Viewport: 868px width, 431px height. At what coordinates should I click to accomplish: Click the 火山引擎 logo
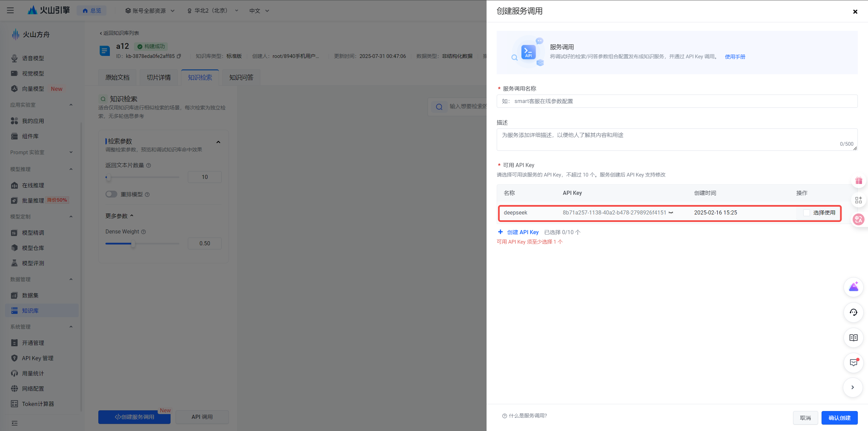pos(48,10)
